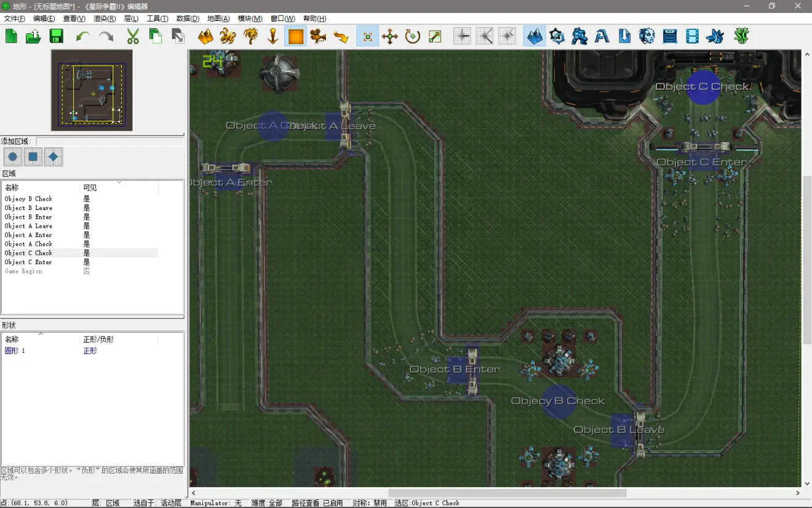
Task: Select the Move manipulator tool
Action: pos(390,36)
